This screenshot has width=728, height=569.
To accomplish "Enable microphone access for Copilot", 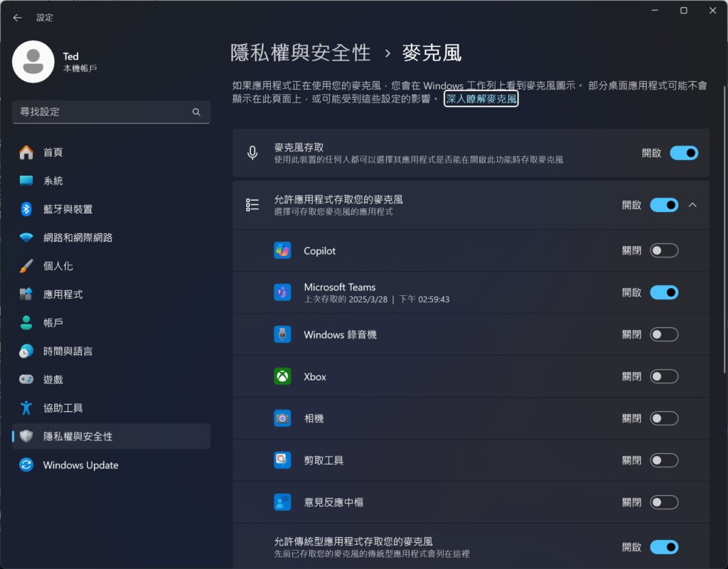I will (663, 250).
